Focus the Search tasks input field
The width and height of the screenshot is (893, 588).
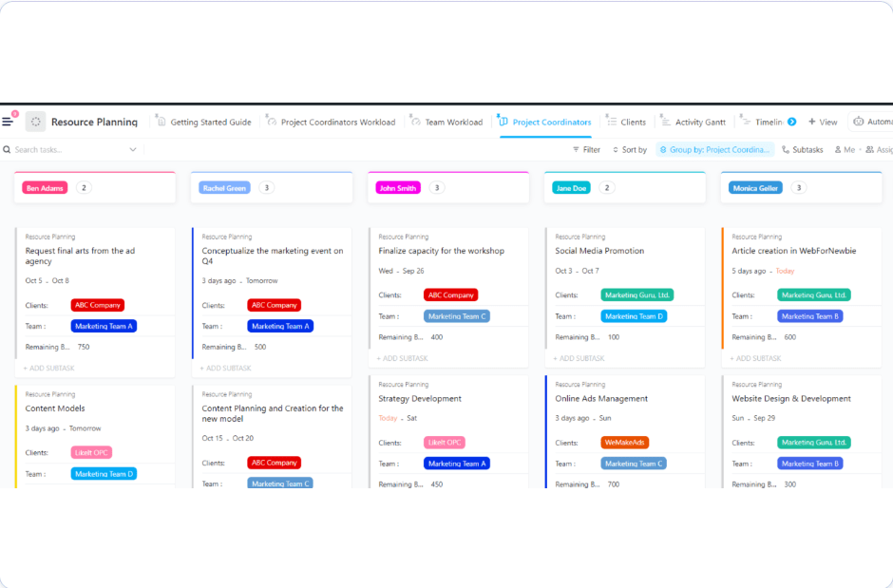point(68,150)
